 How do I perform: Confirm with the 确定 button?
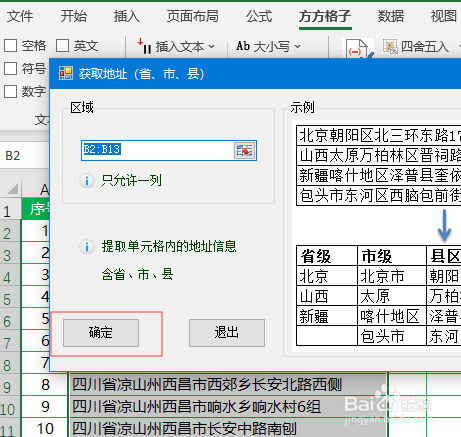[x=101, y=333]
